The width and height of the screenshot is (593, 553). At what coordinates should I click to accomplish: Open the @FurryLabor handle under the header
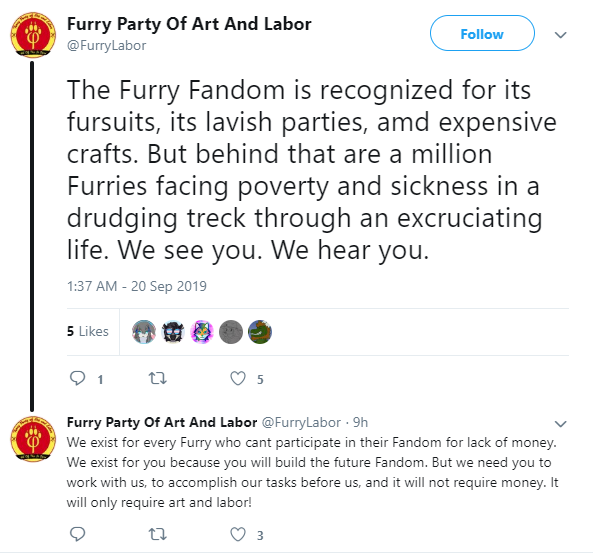point(106,45)
